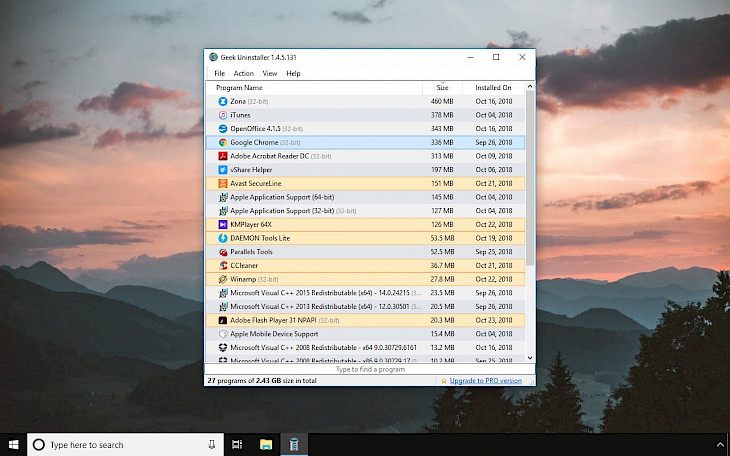Click the 27.8 MB size of Winamp
730x456 pixels.
[x=442, y=279]
